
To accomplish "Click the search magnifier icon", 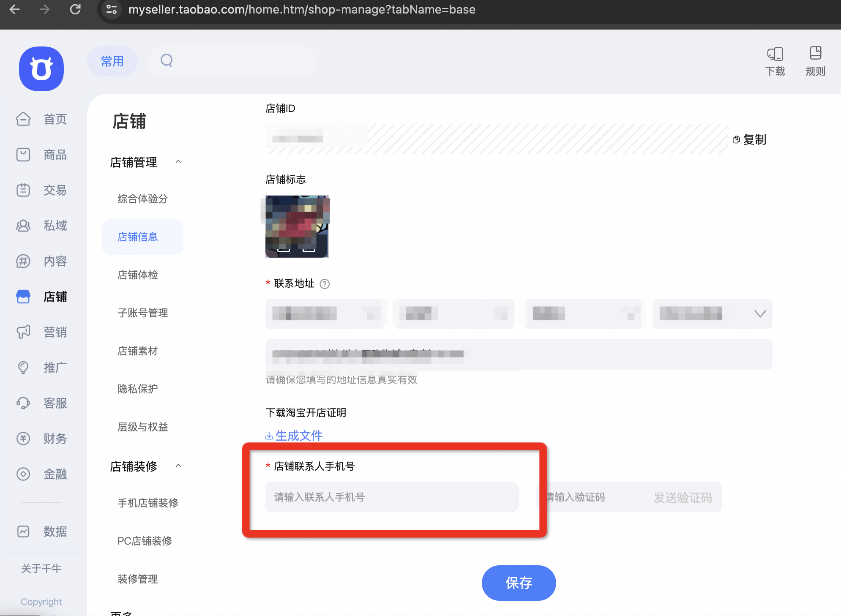I will pos(167,60).
